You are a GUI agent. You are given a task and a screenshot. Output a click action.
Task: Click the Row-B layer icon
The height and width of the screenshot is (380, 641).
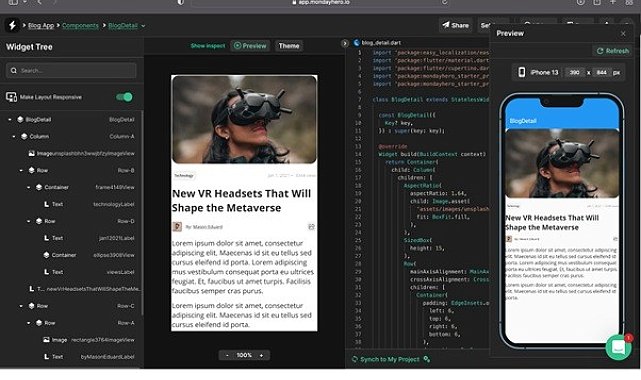pos(31,170)
